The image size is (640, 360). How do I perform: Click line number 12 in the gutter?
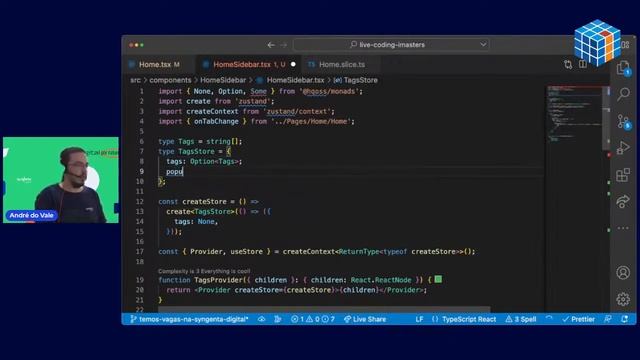tap(140, 202)
